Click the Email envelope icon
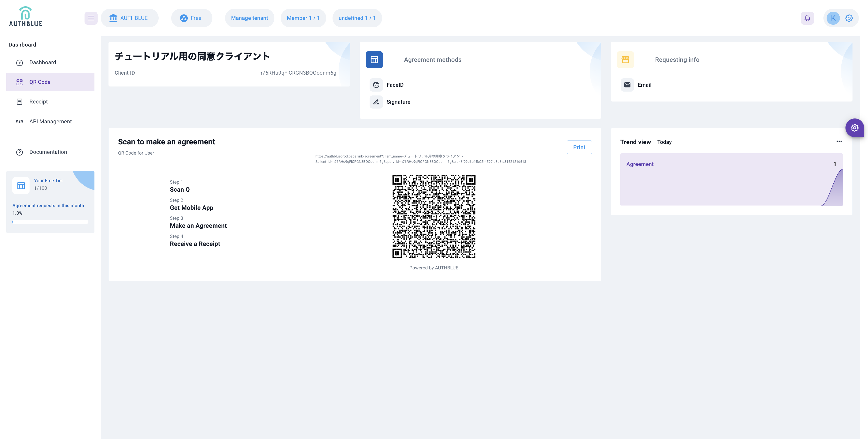Image resolution: width=868 pixels, height=439 pixels. click(x=627, y=85)
